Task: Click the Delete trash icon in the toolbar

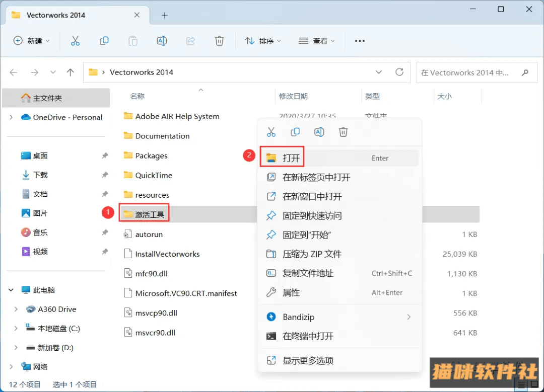Action: (219, 41)
